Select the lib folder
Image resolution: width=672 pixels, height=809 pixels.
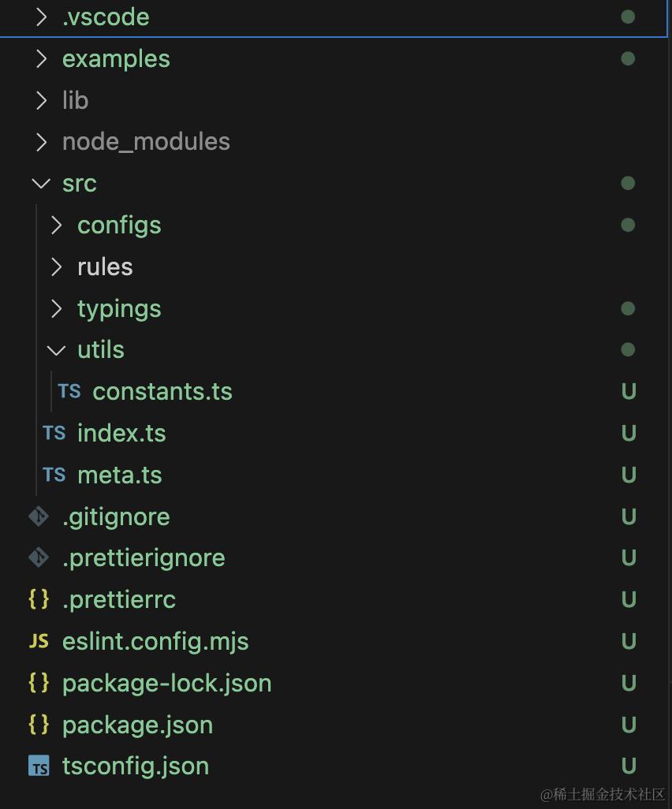75,100
